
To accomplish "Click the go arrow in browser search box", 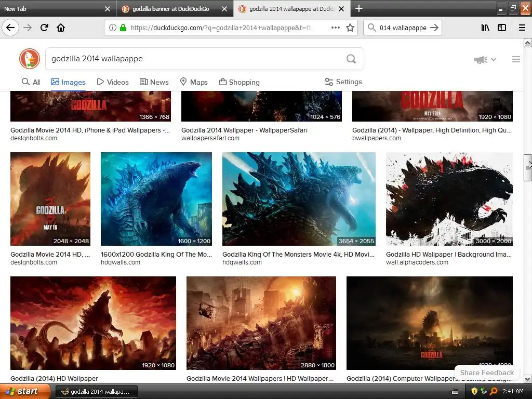I will click(434, 28).
